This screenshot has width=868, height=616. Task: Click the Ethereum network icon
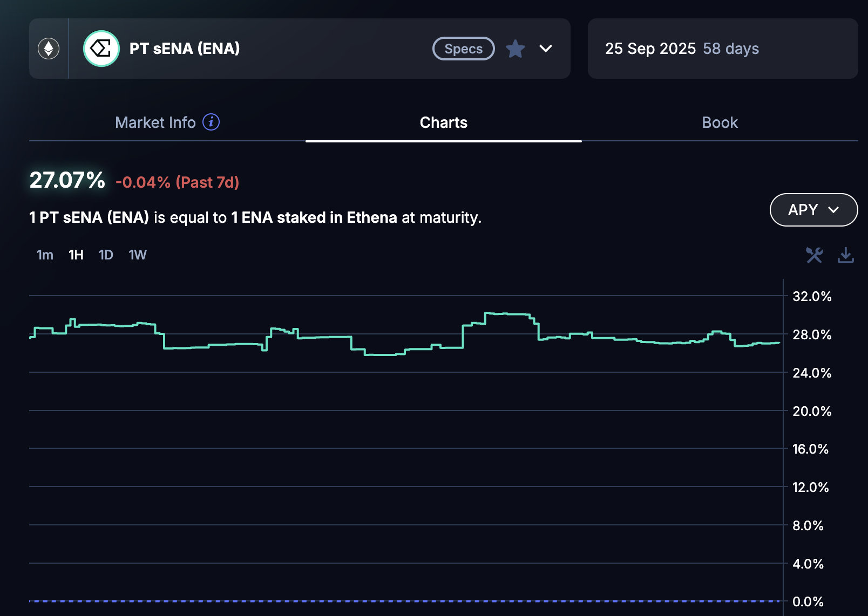point(49,49)
